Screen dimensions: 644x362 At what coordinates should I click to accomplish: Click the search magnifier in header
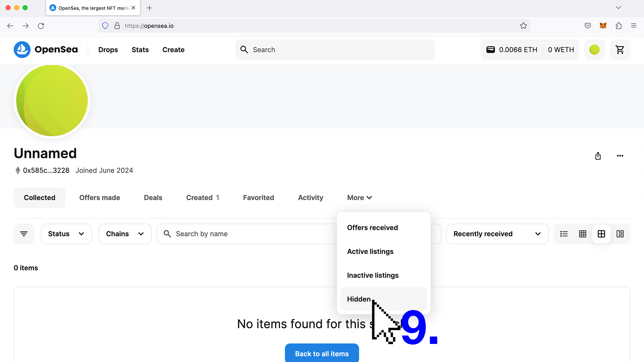[244, 50]
